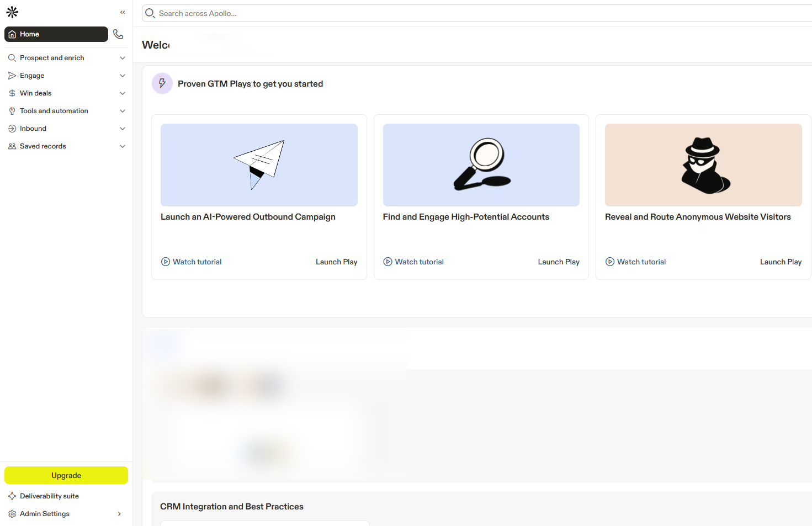Click 'Proven GTM Plays to get you started' heading
The height and width of the screenshot is (526, 812).
(250, 84)
